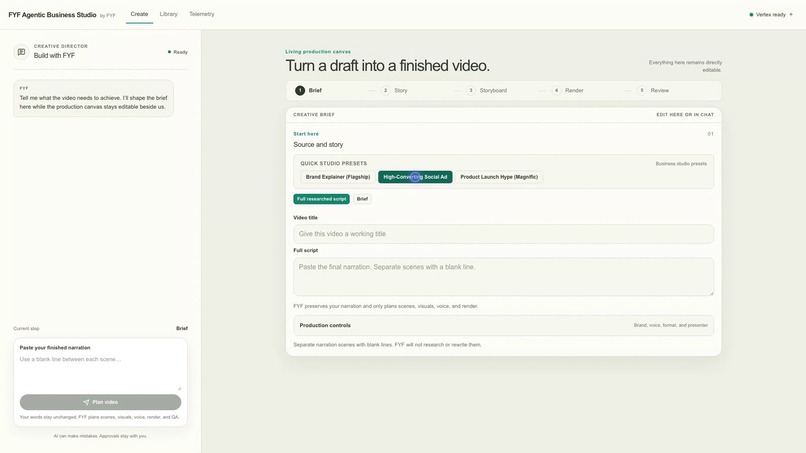Image resolution: width=806 pixels, height=453 pixels.
Task: Jump to step 4 Render
Action: click(568, 90)
